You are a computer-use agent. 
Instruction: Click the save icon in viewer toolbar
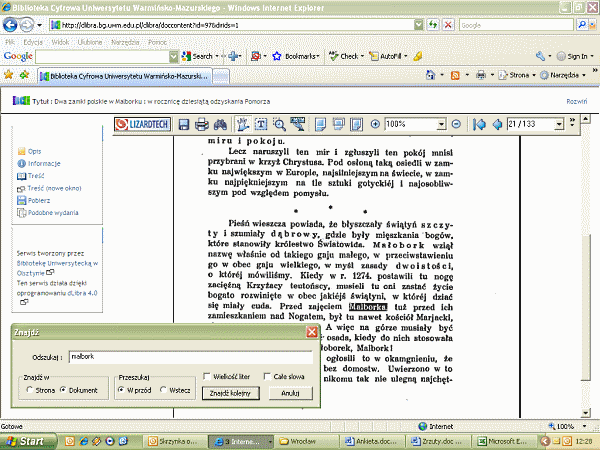click(x=183, y=124)
